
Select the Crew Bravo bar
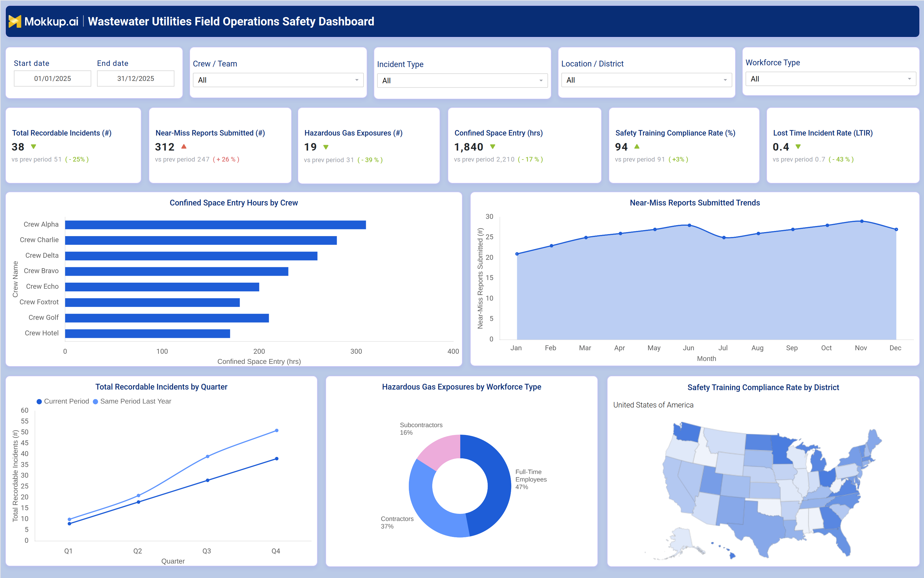pos(177,271)
